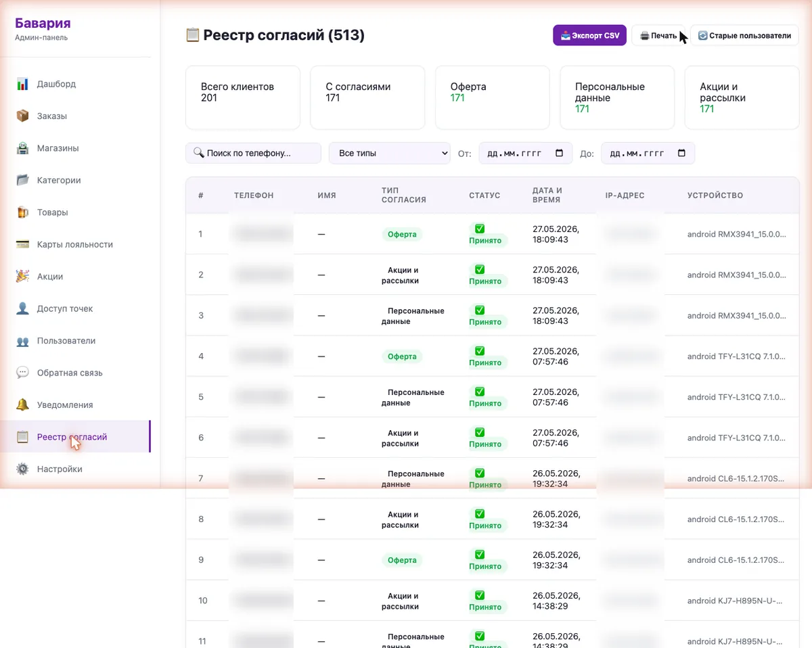The width and height of the screenshot is (812, 648).
Task: Open Уведомления bell icon
Action: pyautogui.click(x=22, y=405)
